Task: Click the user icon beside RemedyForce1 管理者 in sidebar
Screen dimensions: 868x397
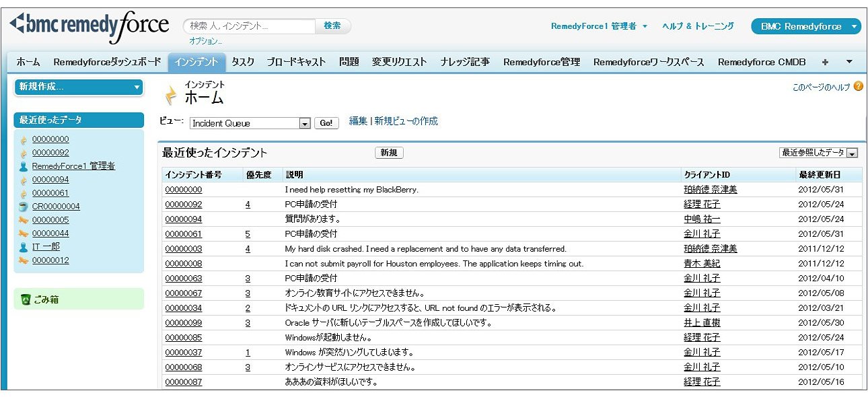Action: pyautogui.click(x=24, y=166)
